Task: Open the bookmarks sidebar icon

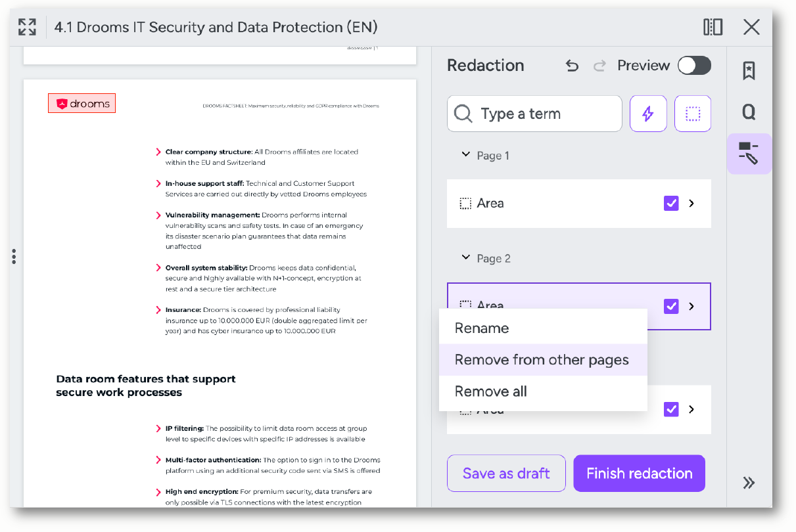Action: tap(749, 70)
